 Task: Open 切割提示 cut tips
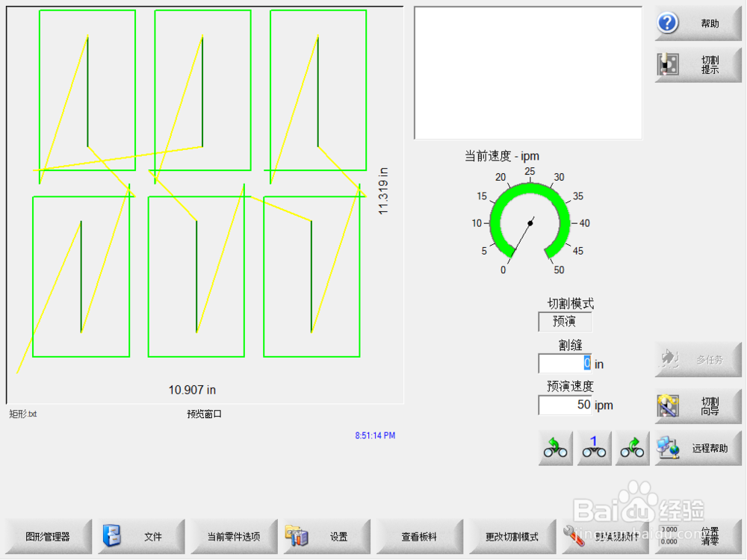coord(698,65)
